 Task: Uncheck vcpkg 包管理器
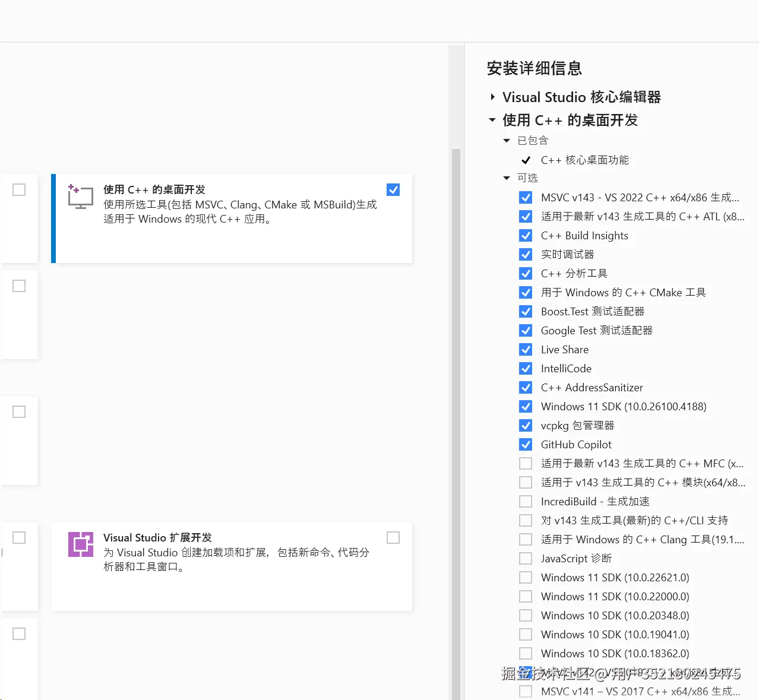tap(526, 425)
